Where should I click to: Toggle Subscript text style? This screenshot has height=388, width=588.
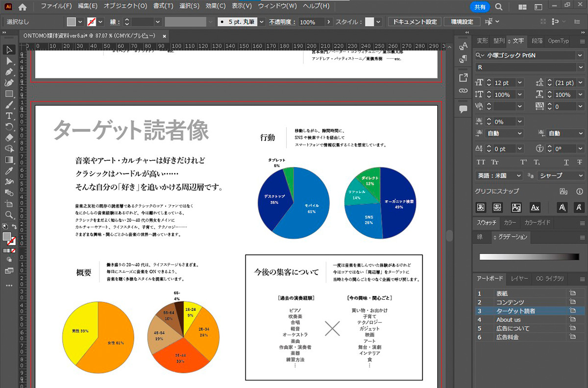point(537,162)
